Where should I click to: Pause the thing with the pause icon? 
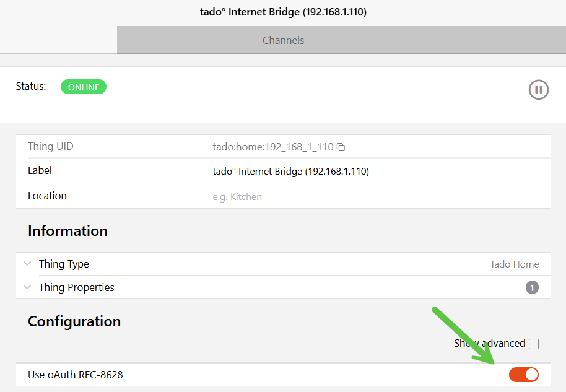click(x=539, y=90)
